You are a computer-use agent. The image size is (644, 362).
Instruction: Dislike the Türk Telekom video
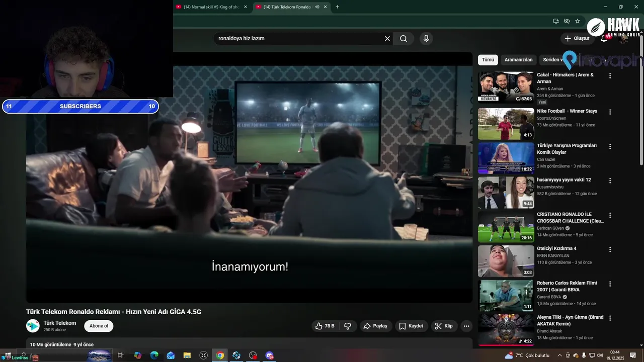click(x=348, y=326)
